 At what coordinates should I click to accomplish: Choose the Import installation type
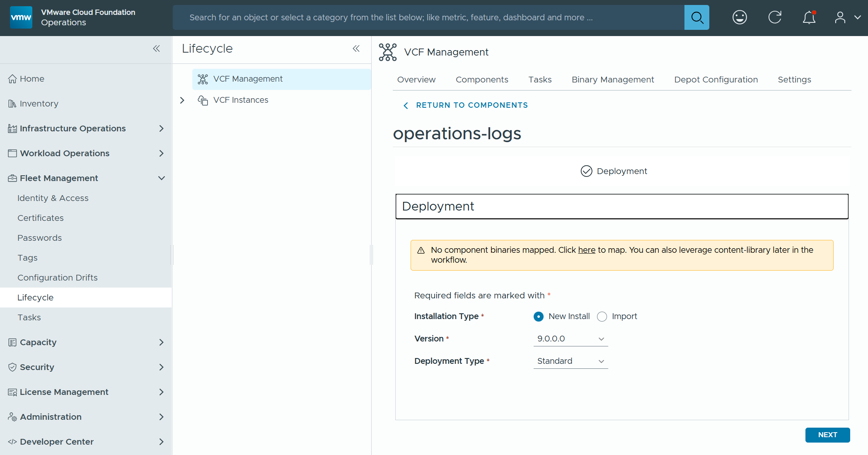(x=602, y=316)
